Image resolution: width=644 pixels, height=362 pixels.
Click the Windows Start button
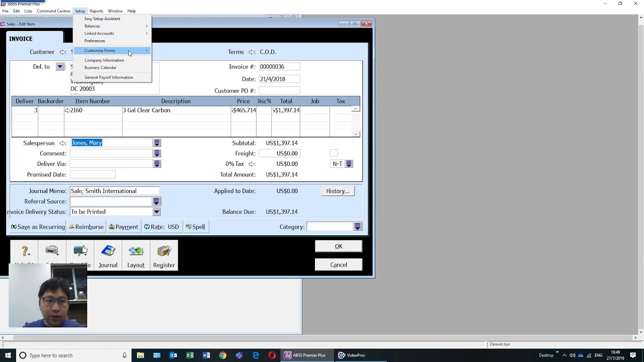click(x=8, y=355)
